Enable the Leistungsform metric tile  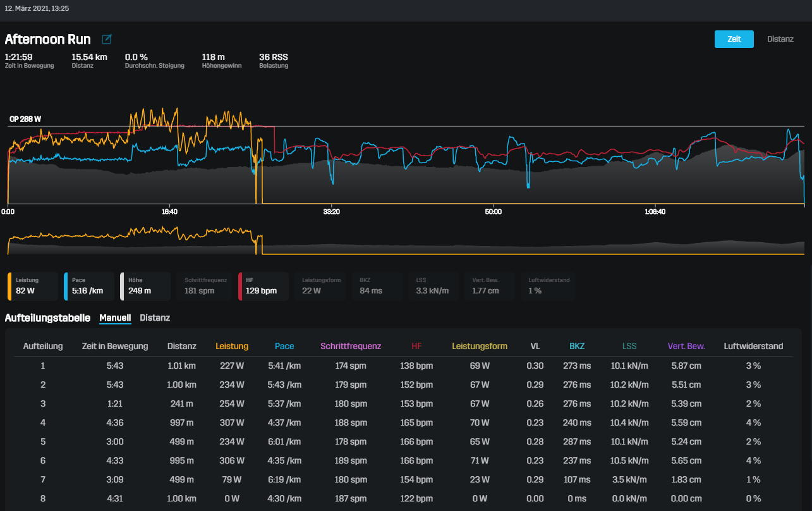(321, 286)
